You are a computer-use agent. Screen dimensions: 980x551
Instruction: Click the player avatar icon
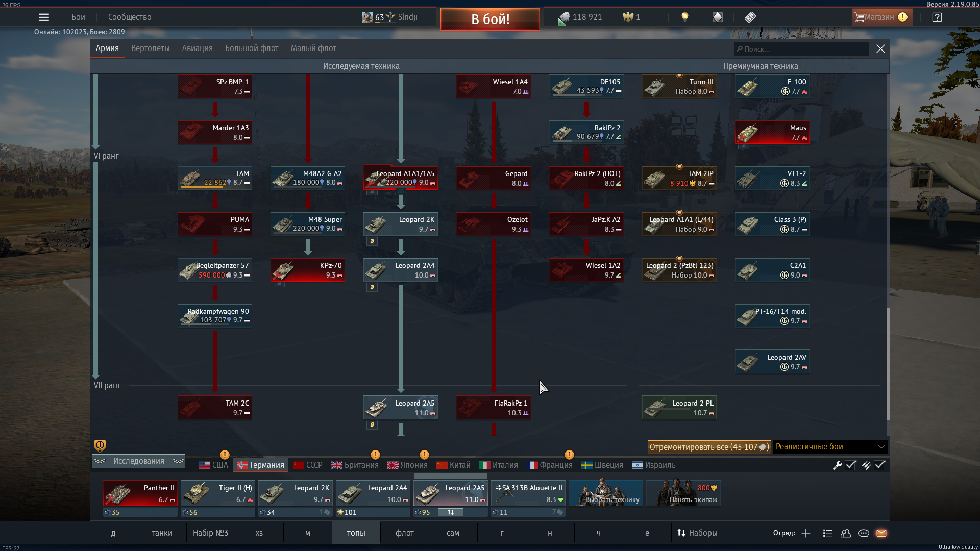(x=367, y=17)
